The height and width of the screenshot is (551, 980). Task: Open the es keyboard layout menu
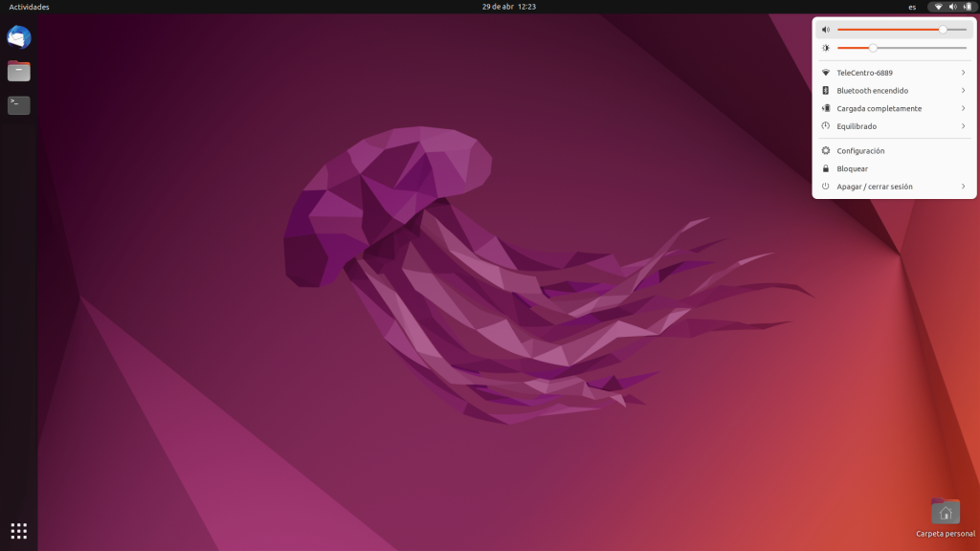point(910,6)
